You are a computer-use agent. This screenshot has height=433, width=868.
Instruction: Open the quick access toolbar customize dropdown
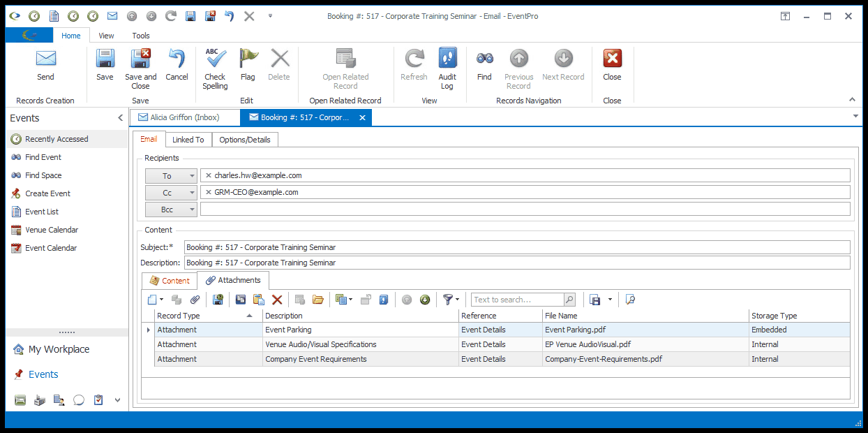[270, 15]
